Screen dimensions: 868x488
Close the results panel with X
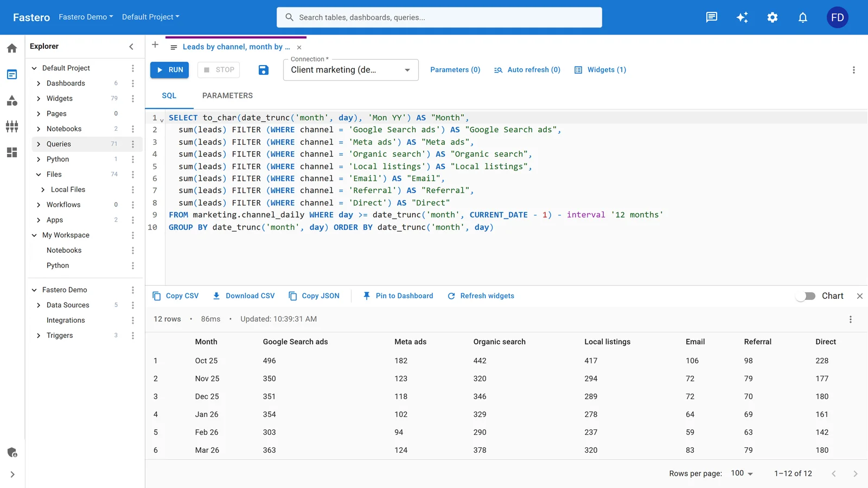860,296
